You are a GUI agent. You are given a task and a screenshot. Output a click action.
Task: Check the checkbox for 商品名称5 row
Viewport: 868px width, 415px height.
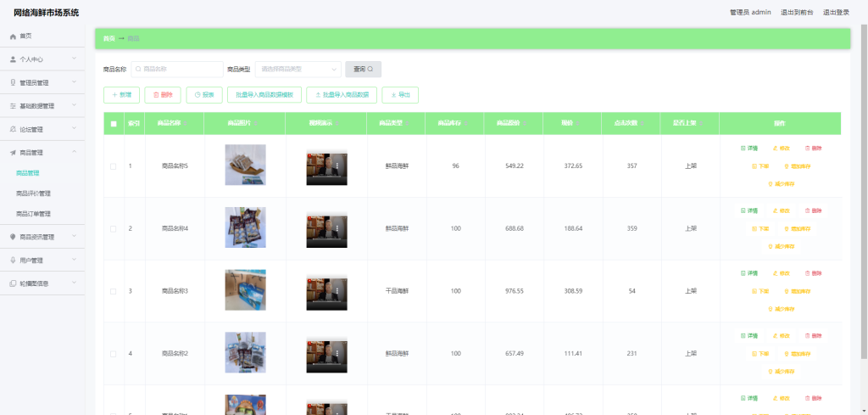click(x=114, y=166)
